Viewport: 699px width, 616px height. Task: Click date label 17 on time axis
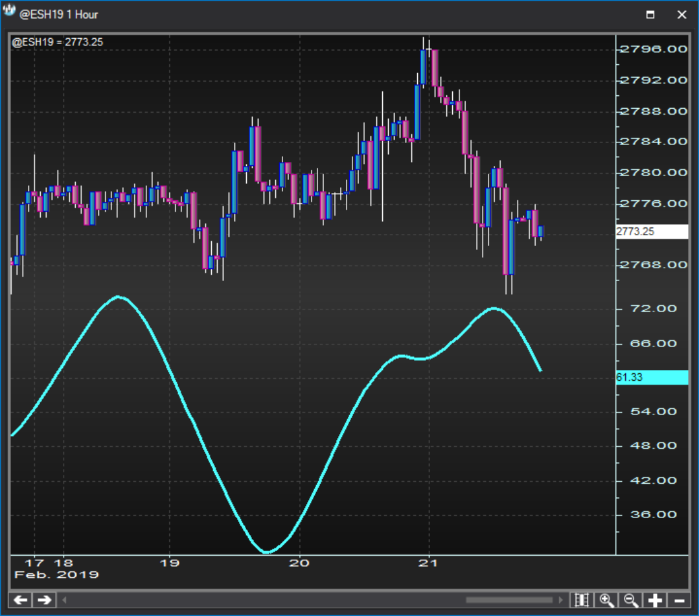[34, 563]
